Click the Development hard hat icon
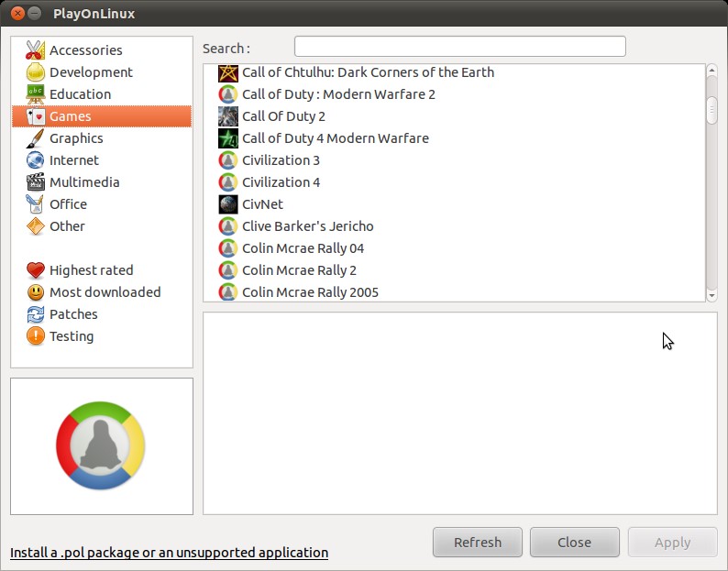The width and height of the screenshot is (728, 571). 35,72
